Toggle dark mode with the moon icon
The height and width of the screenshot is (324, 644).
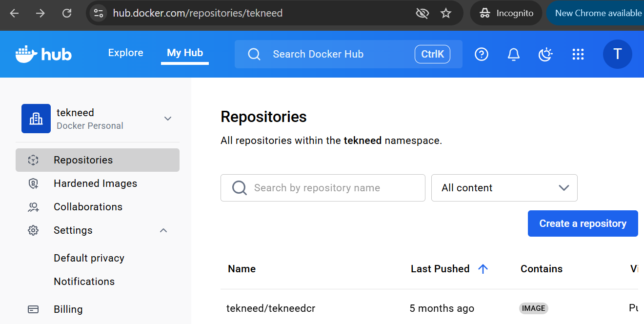click(545, 54)
